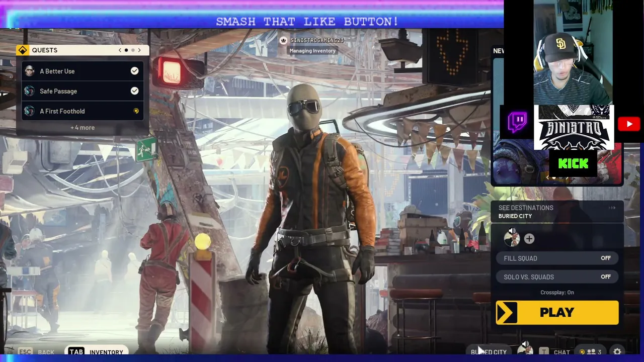Viewport: 644px width, 362px height.
Task: Select the first quests page dot
Action: 126,50
